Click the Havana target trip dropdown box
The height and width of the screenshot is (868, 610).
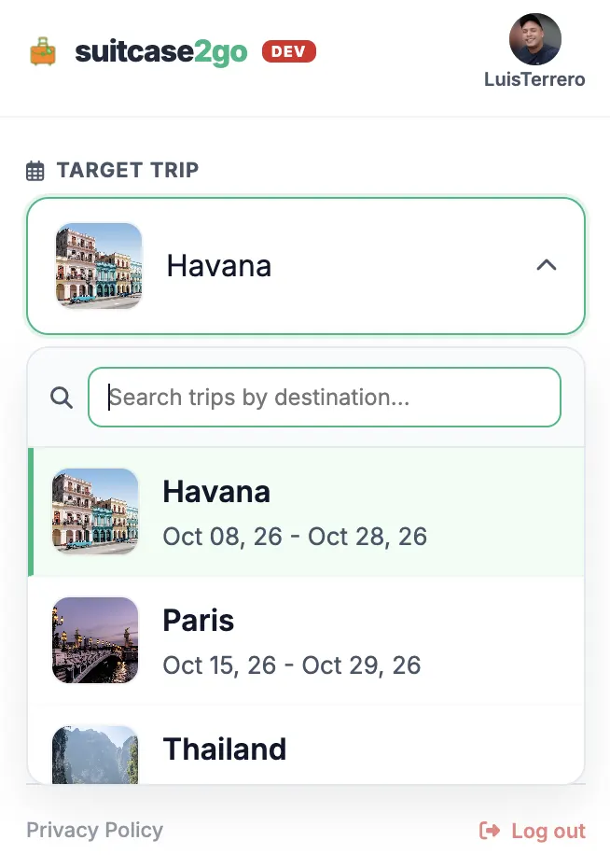(306, 266)
